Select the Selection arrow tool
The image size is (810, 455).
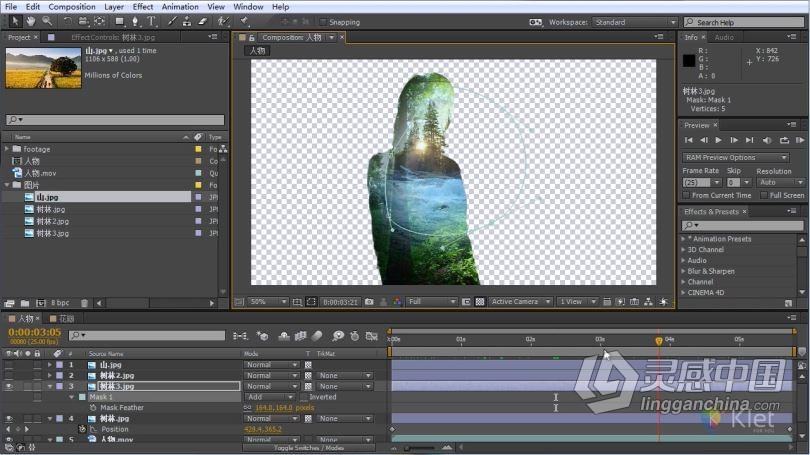tap(14, 21)
